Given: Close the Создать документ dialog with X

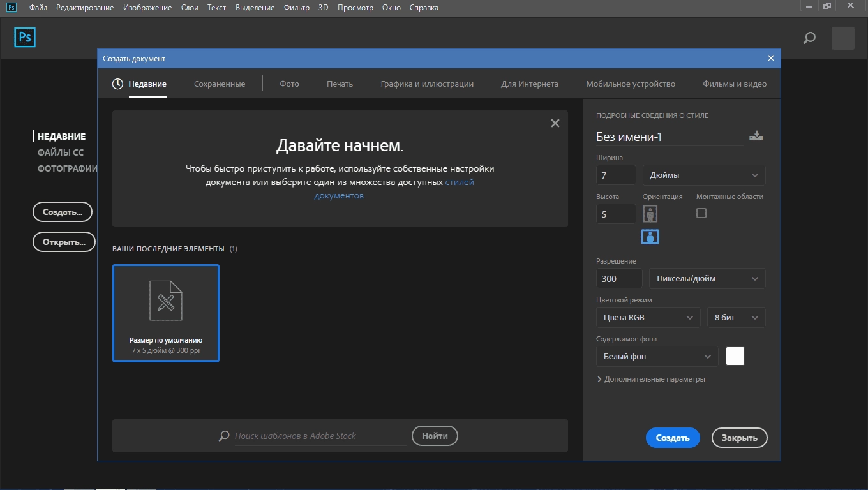Looking at the screenshot, I should tap(771, 58).
